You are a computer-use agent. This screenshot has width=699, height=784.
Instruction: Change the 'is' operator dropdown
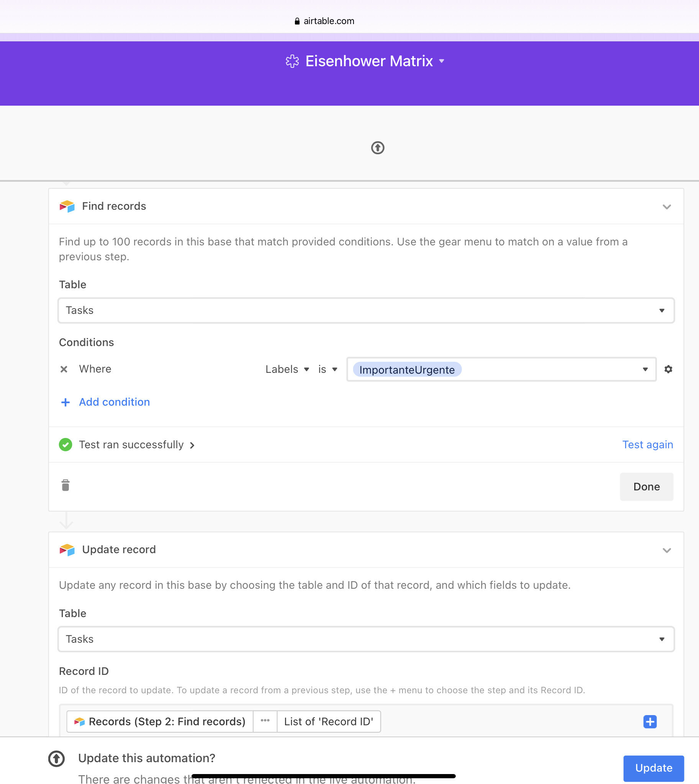(x=327, y=369)
